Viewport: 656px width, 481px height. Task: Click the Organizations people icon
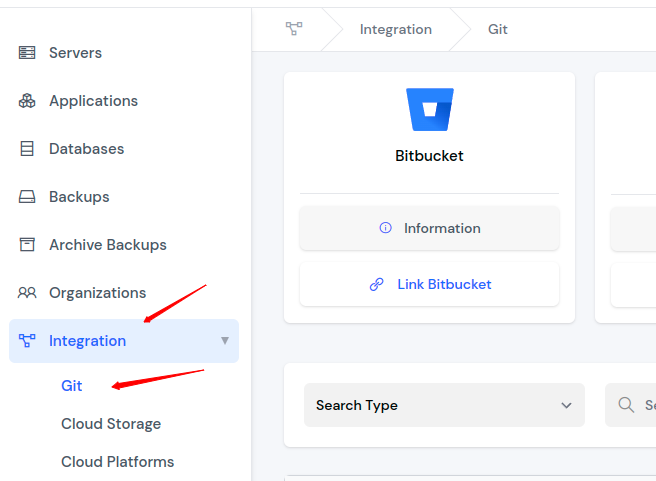click(x=27, y=292)
